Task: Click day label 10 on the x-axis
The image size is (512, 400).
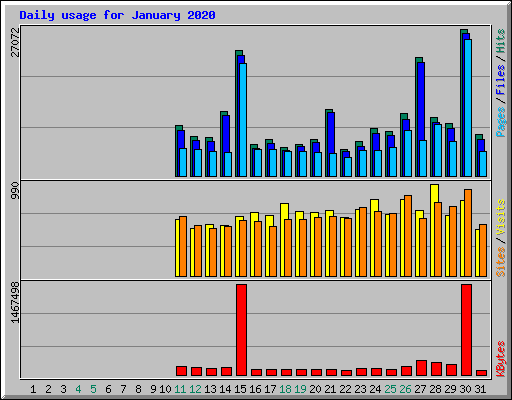Action: click(165, 389)
